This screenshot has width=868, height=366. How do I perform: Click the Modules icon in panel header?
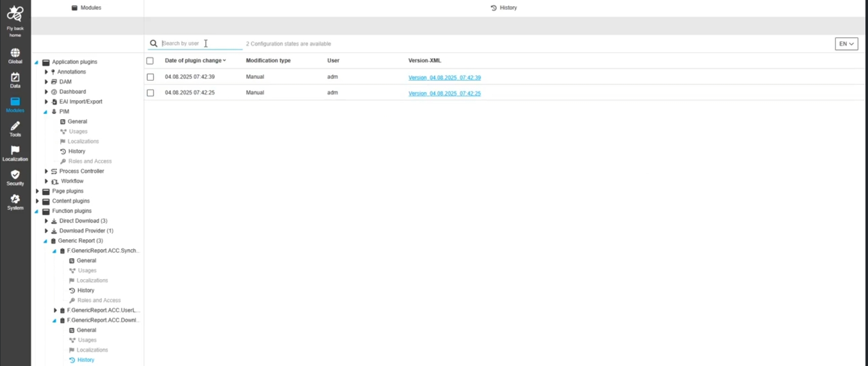pos(75,8)
